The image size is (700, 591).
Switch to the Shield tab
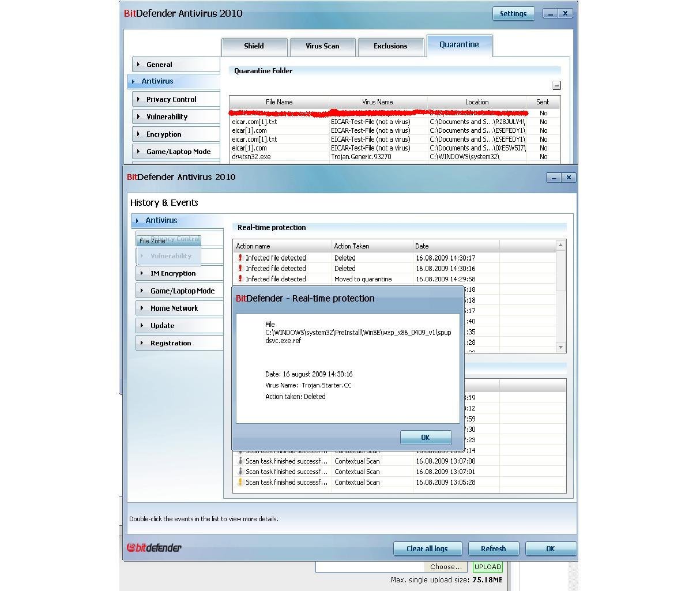click(x=254, y=46)
